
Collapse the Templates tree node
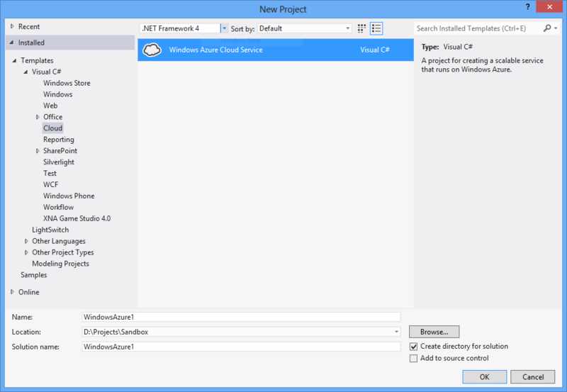click(14, 60)
